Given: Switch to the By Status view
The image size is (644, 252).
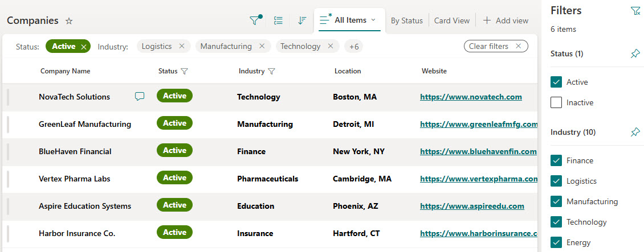Looking at the screenshot, I should tap(406, 20).
